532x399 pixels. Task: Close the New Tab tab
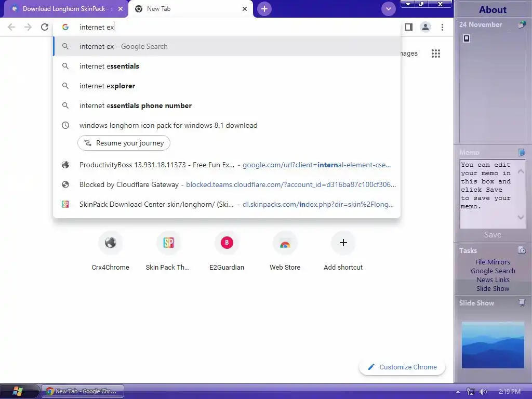coord(245,9)
